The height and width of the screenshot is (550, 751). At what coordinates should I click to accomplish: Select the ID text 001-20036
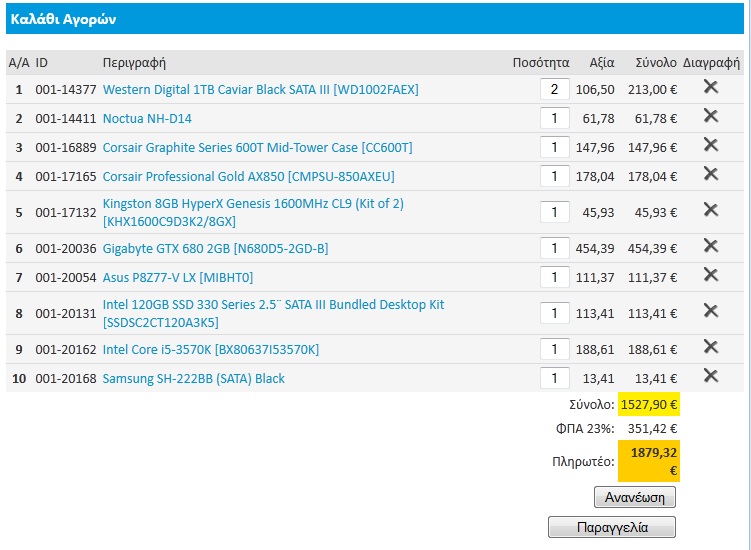(66, 249)
